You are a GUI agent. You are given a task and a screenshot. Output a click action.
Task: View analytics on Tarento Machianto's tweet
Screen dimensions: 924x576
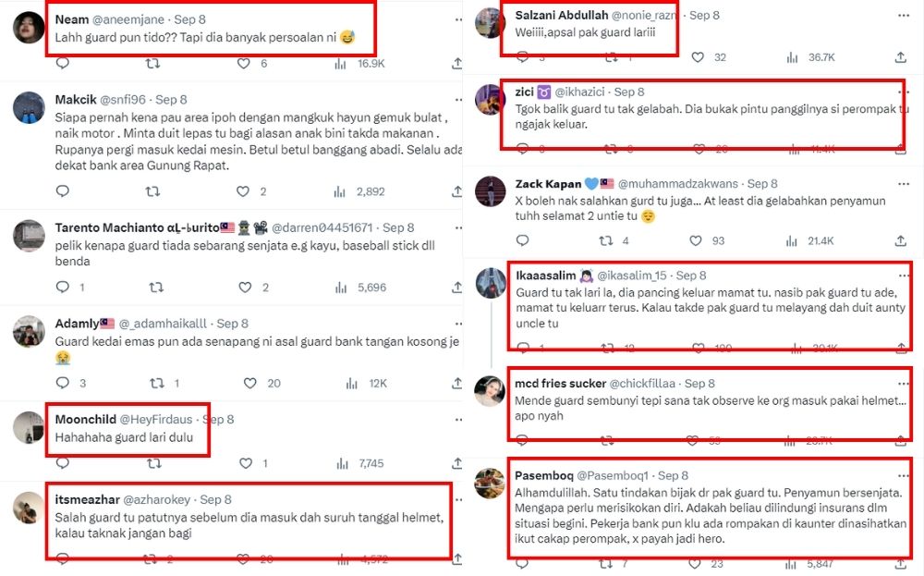click(341, 288)
